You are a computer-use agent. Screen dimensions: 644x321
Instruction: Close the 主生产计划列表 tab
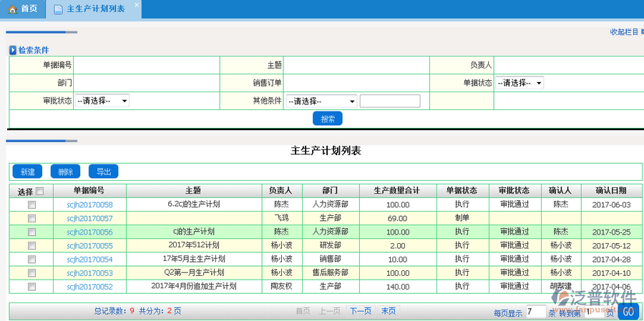click(x=137, y=5)
